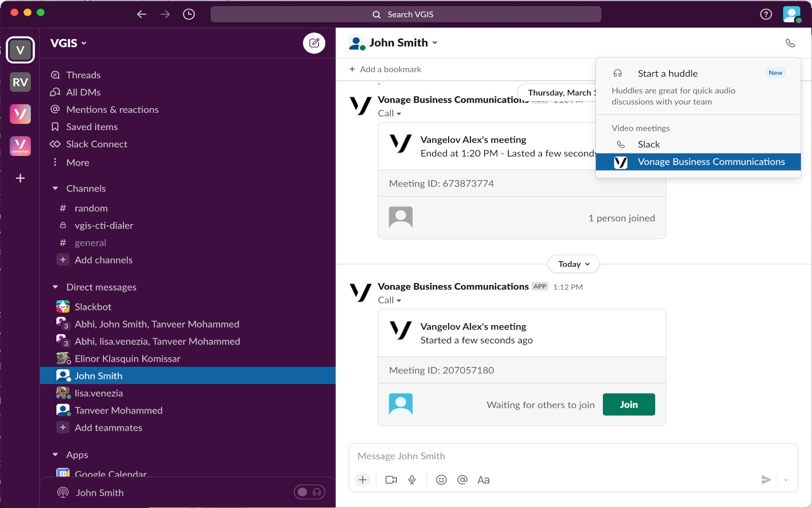The width and height of the screenshot is (812, 508).
Task: Open the emoji picker in composer
Action: tap(441, 480)
